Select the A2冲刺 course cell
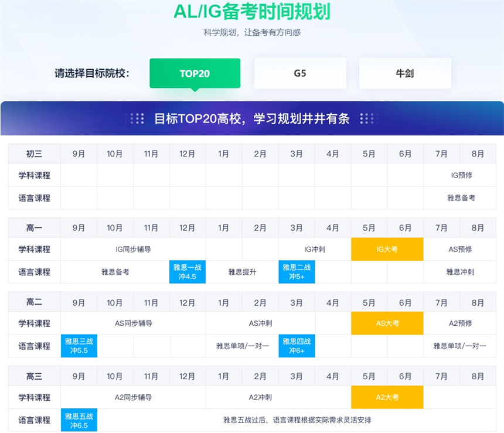Viewport: 504px width, 433px height. (260, 397)
